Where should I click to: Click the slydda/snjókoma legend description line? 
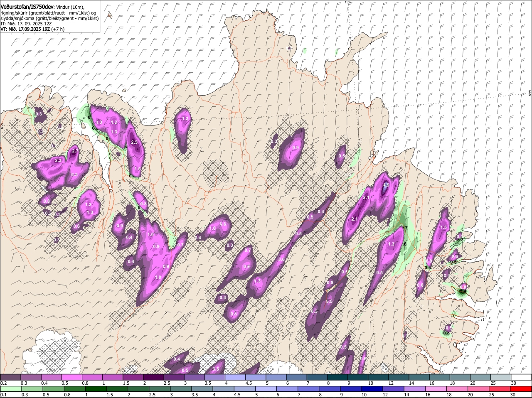coord(49,18)
